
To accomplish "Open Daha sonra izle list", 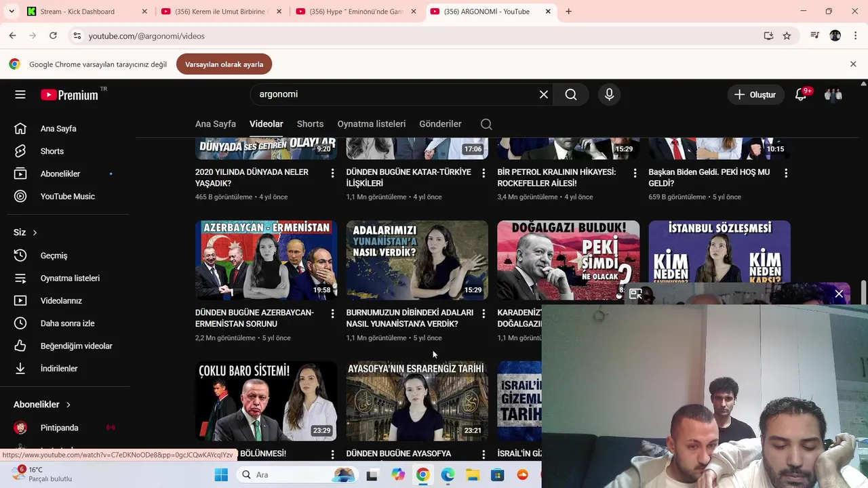I will point(65,323).
